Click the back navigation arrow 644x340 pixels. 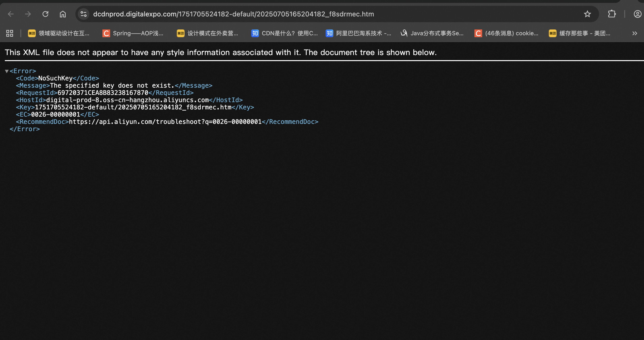coord(10,14)
